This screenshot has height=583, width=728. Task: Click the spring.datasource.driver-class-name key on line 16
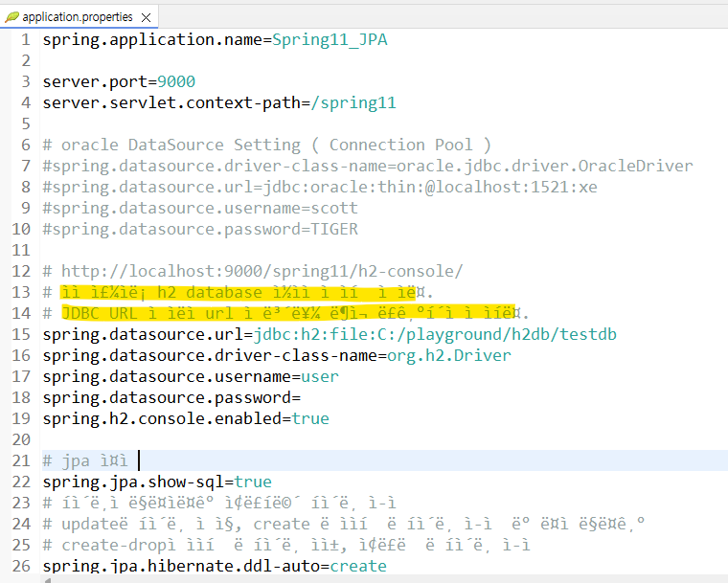coord(210,355)
